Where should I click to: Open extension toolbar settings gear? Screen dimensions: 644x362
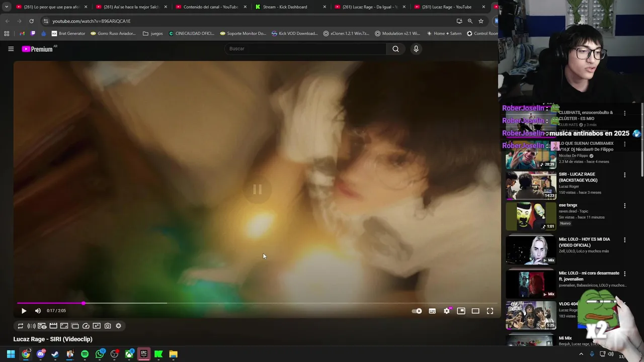coord(118,326)
